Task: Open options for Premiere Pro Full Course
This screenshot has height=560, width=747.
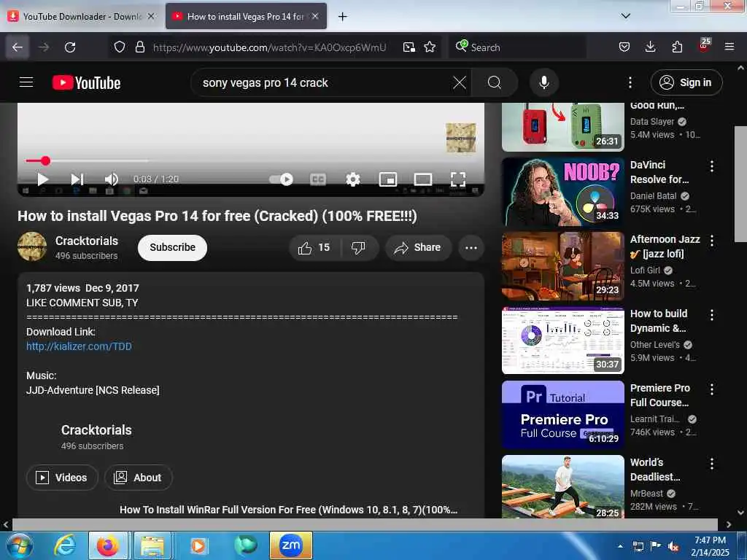Action: (712, 389)
